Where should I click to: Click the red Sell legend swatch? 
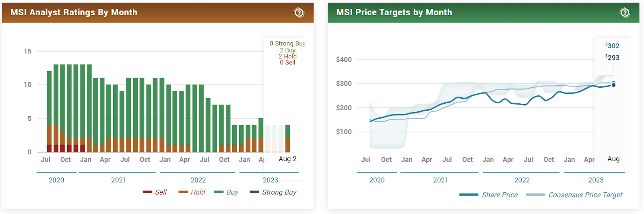[x=147, y=192]
